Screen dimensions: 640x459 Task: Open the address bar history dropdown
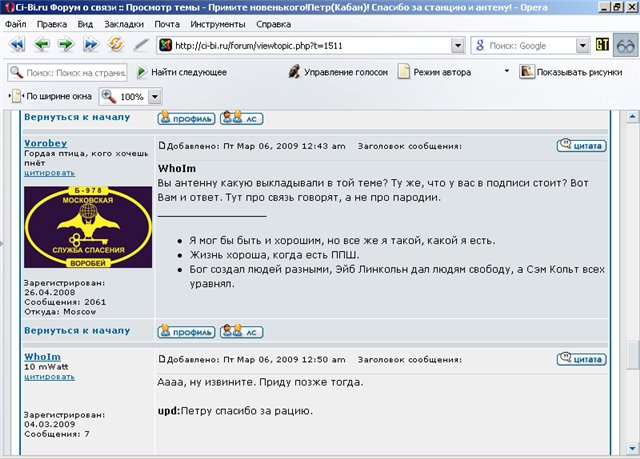[457, 46]
